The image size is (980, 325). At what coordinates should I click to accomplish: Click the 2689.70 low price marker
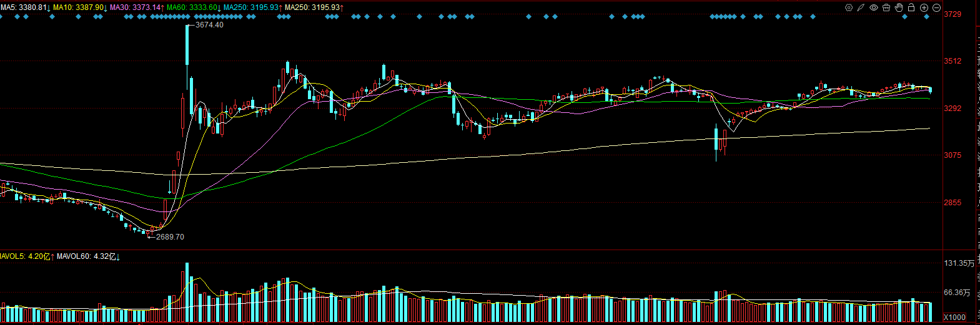tap(170, 237)
